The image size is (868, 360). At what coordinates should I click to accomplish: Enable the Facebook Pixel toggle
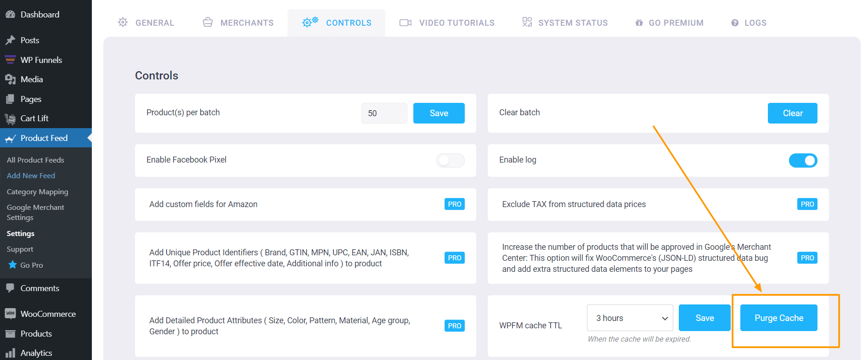coord(450,160)
